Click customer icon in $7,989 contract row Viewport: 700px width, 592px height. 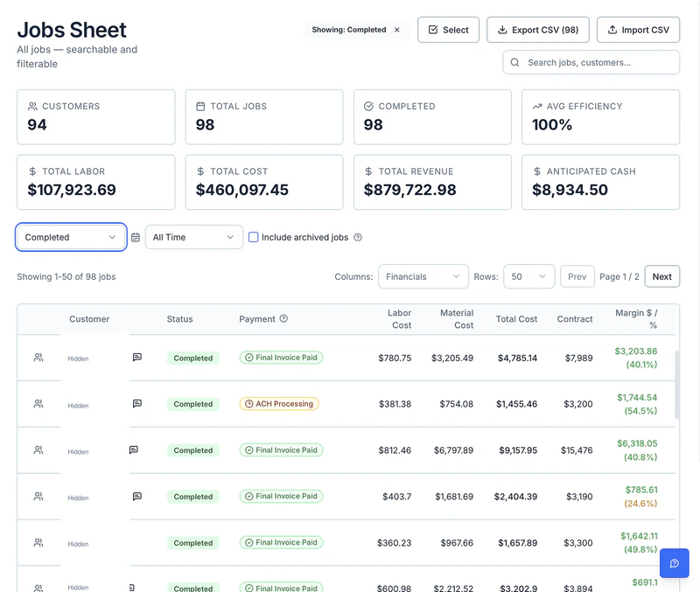38,358
